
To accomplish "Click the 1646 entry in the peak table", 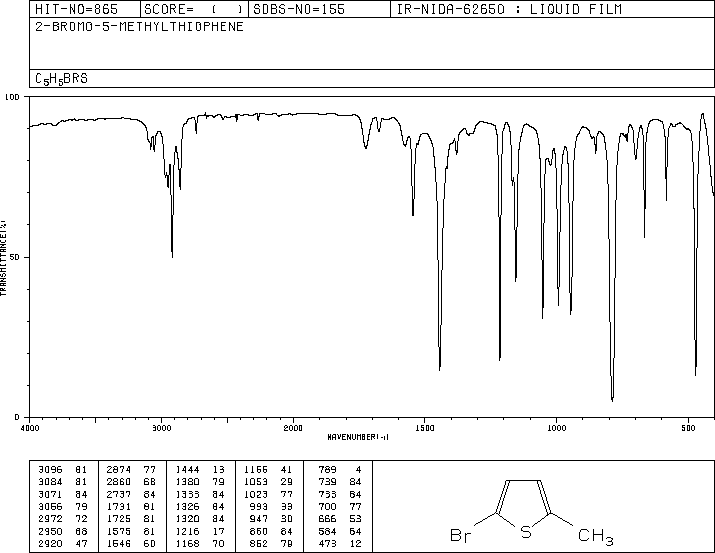I will 119,544.
